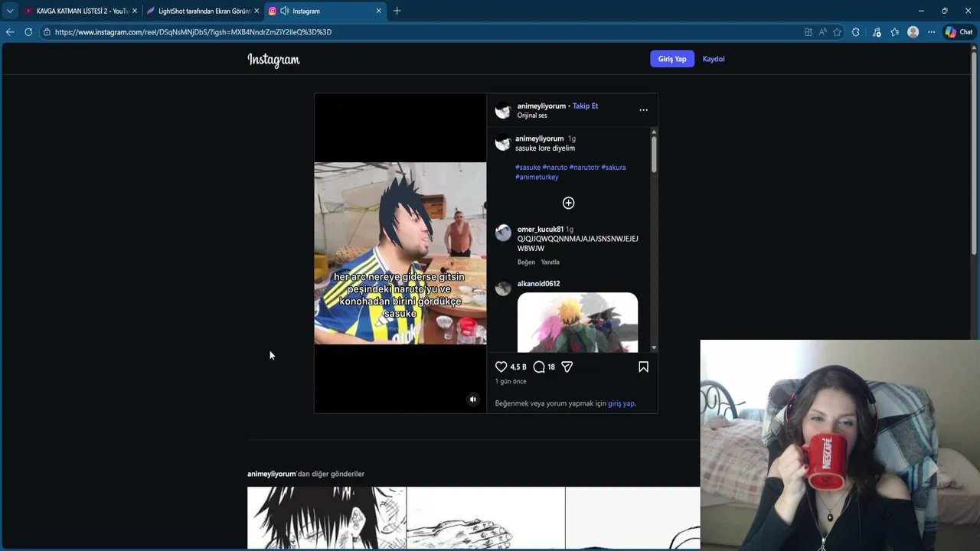Click the page vertical scrollbar
The width and height of the screenshot is (980, 551).
(x=975, y=153)
